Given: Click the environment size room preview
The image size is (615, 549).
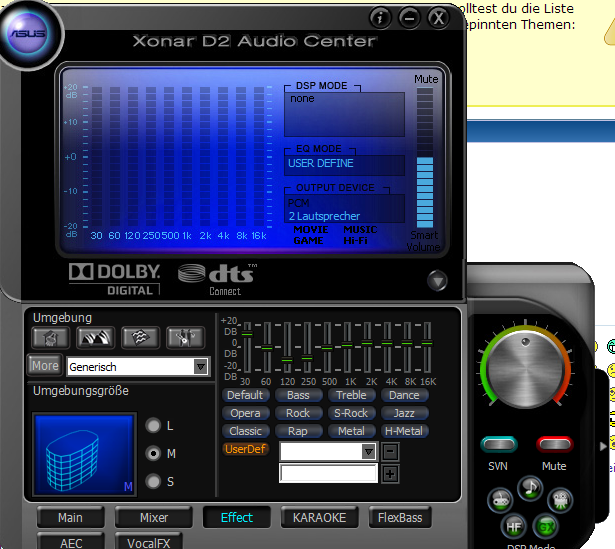Looking at the screenshot, I should tap(84, 454).
